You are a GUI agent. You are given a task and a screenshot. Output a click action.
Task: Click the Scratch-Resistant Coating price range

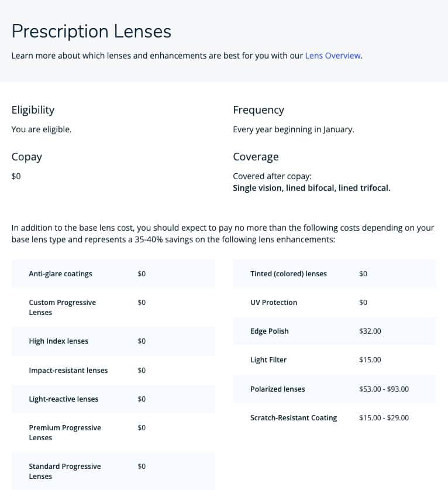384,418
